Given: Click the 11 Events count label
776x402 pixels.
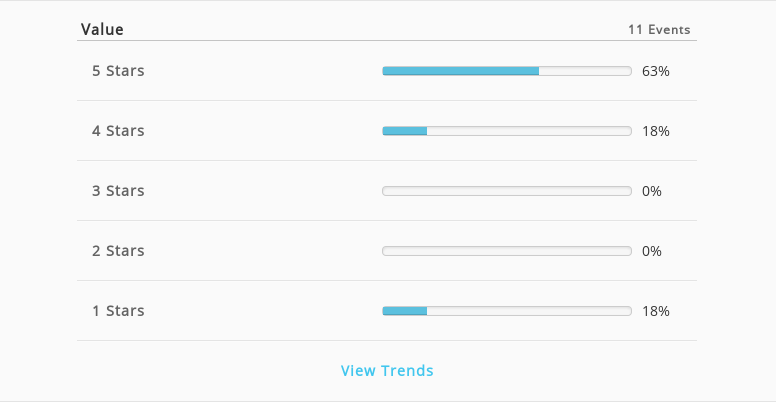Looking at the screenshot, I should pos(659,30).
